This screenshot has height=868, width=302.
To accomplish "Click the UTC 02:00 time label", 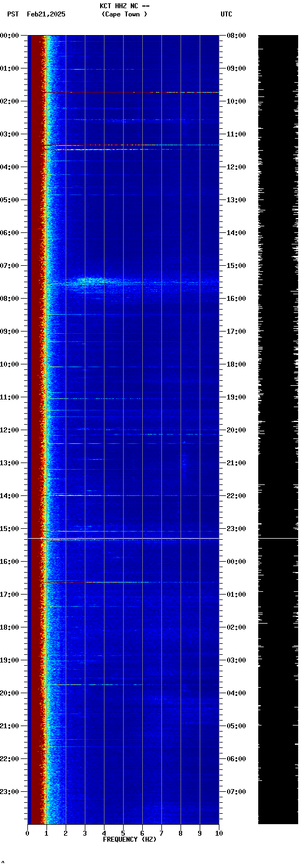I will point(236,627).
